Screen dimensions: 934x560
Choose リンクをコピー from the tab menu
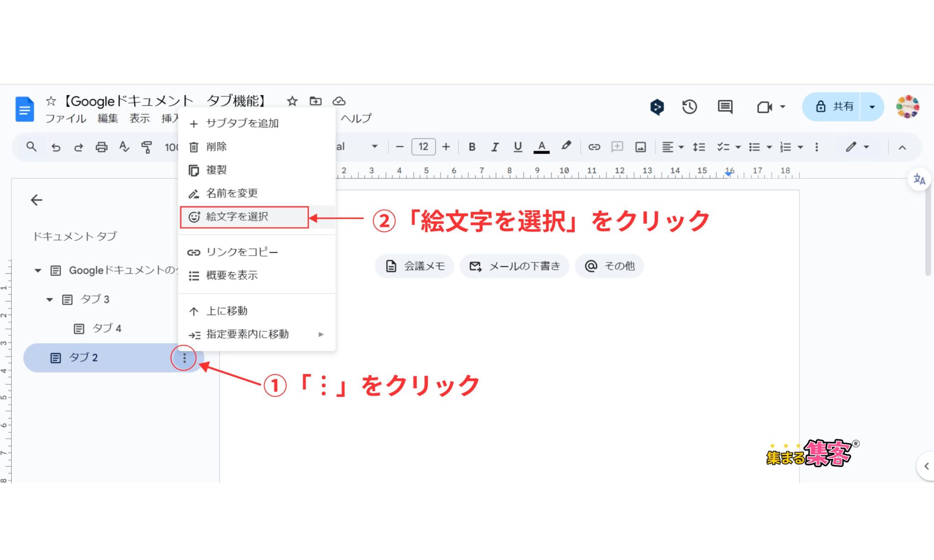click(257, 252)
